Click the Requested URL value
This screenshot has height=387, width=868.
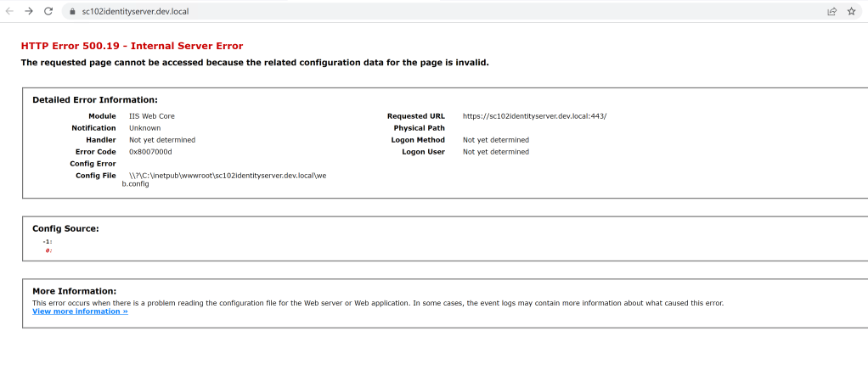coord(534,116)
